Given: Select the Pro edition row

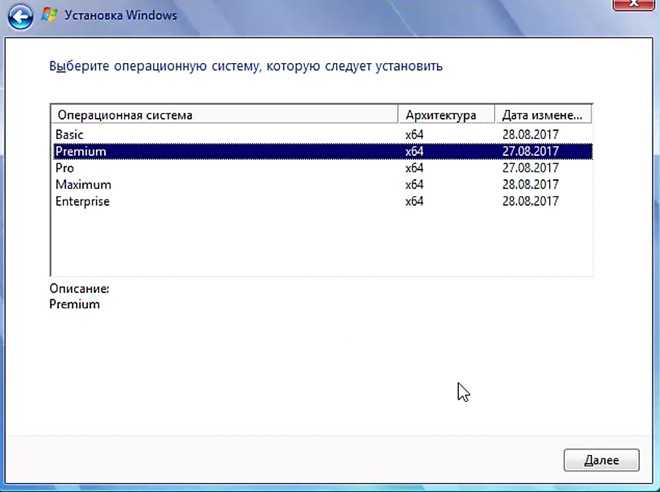Looking at the screenshot, I should pos(322,168).
